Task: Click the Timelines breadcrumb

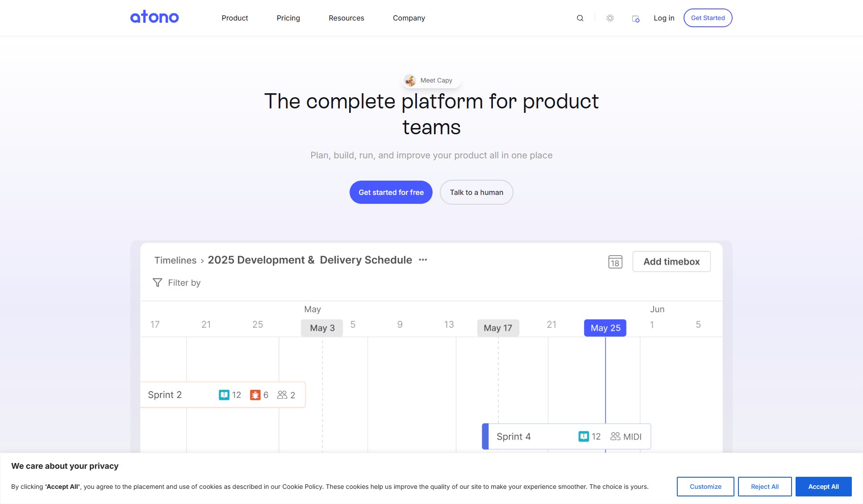Action: (175, 260)
